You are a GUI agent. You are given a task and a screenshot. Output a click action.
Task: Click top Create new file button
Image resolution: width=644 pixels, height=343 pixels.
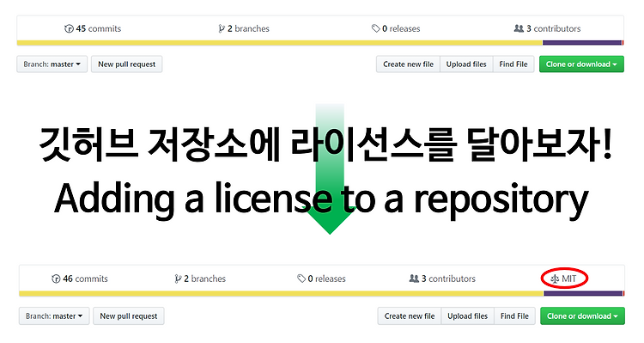[x=408, y=64]
